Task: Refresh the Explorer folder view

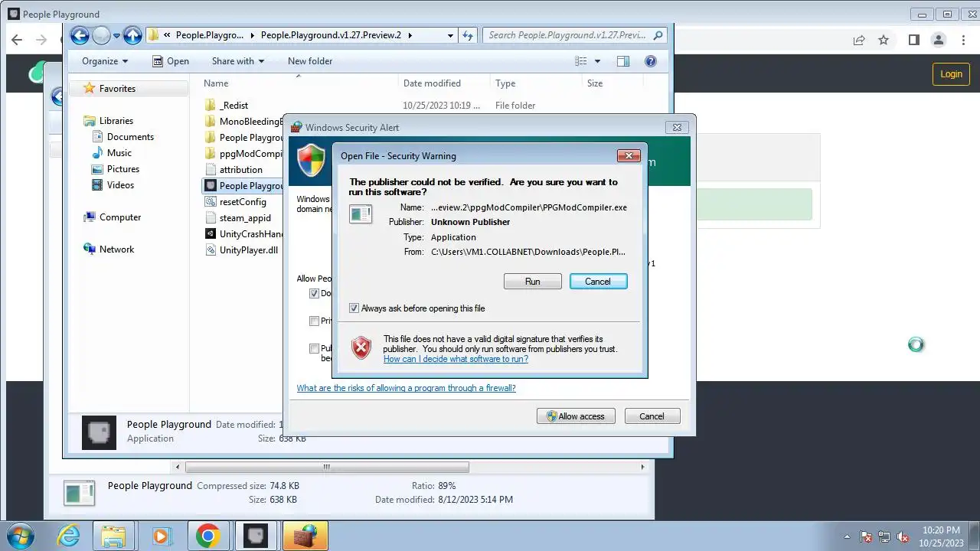Action: [469, 35]
